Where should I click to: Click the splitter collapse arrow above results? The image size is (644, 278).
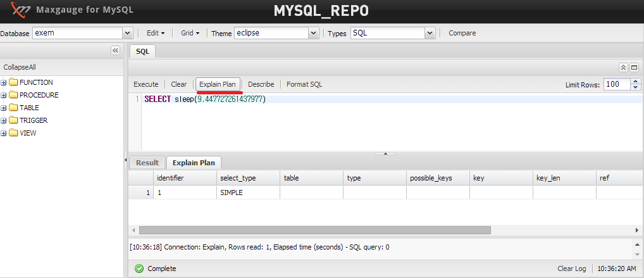coord(385,153)
